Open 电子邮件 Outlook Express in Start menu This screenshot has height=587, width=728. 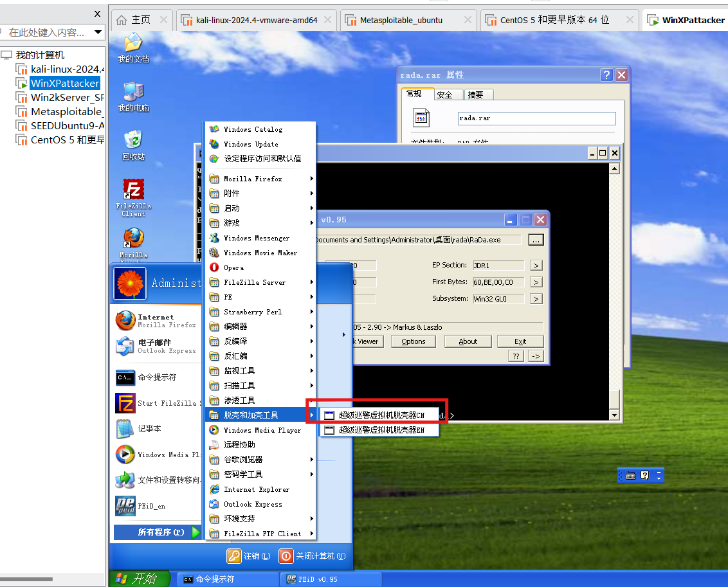(156, 346)
